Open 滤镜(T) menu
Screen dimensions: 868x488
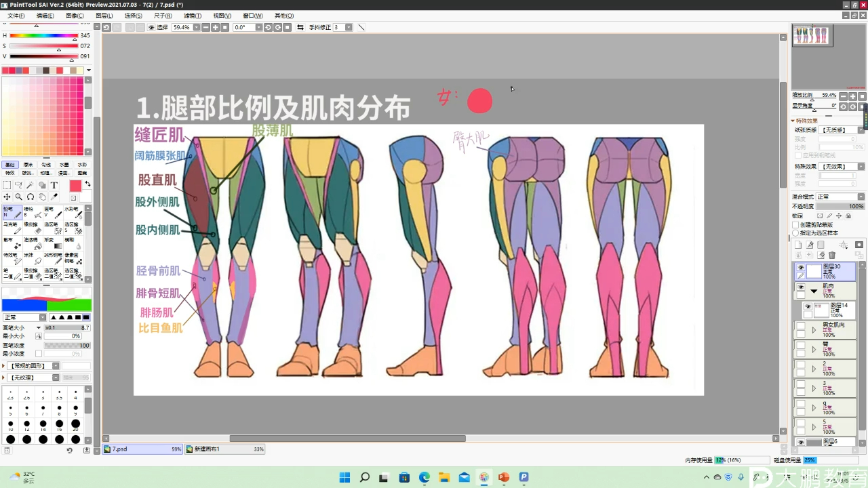click(x=193, y=16)
